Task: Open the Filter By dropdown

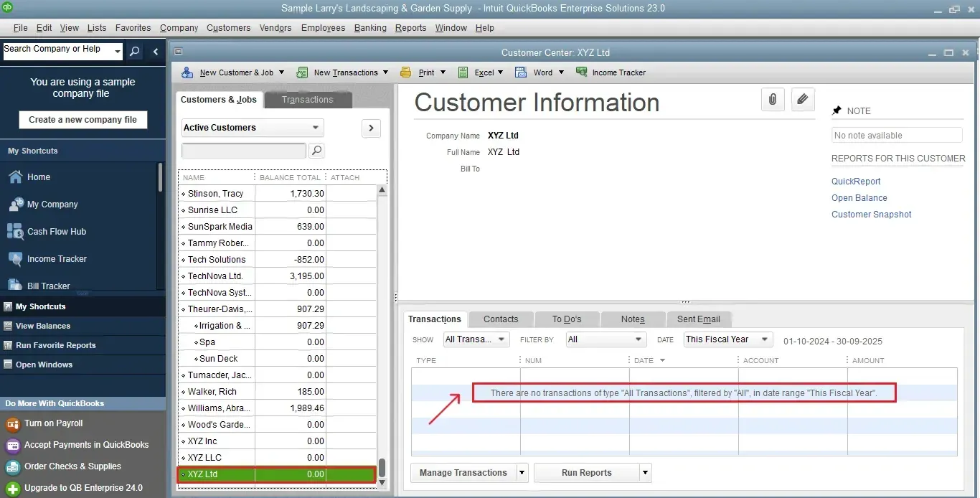Action: point(606,339)
